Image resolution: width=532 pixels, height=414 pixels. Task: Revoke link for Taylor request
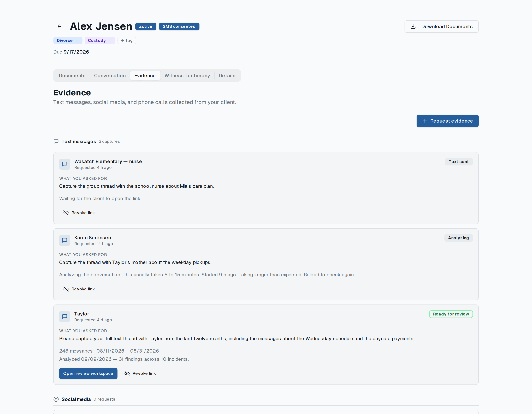click(x=140, y=373)
